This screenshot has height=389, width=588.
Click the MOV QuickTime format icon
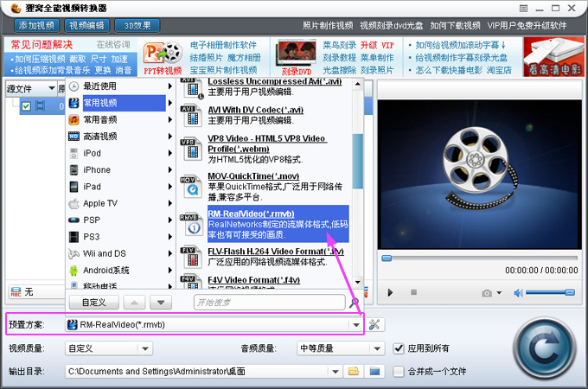pyautogui.click(x=190, y=186)
